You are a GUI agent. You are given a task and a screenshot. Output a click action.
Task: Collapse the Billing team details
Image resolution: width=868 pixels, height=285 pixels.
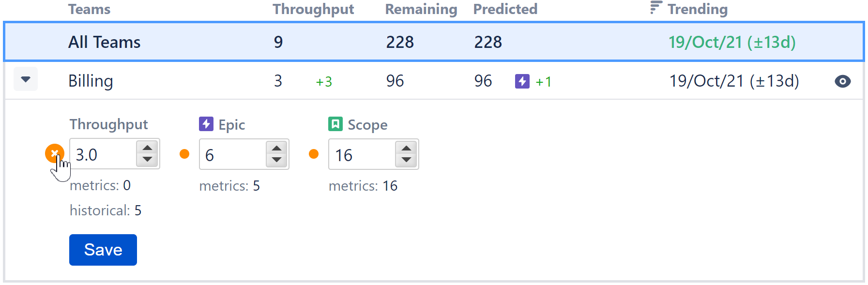point(25,79)
